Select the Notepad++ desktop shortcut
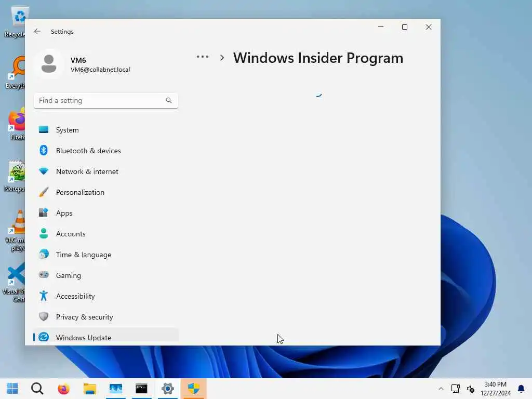This screenshot has width=532, height=399. (15, 176)
